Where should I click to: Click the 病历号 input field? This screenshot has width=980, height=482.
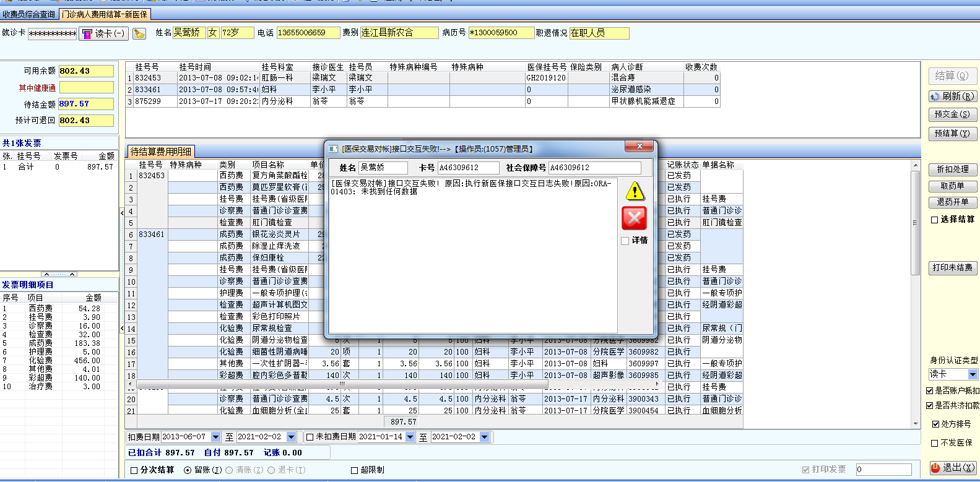tap(501, 33)
